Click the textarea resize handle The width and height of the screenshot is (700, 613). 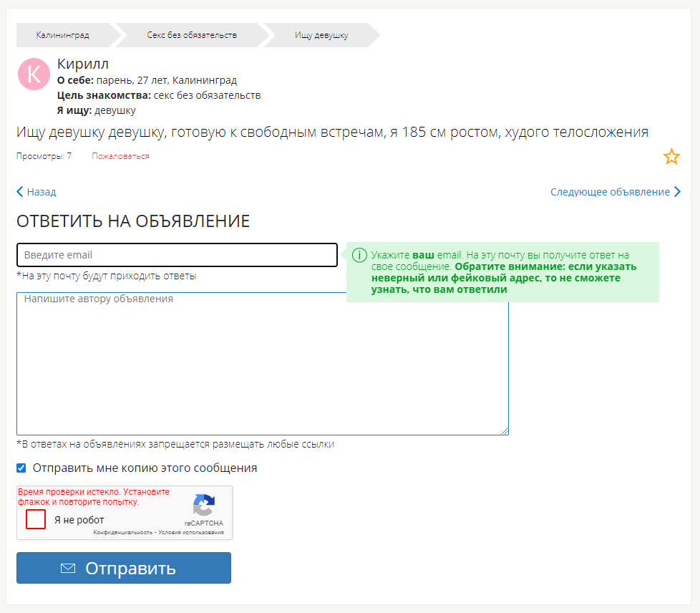click(x=505, y=430)
